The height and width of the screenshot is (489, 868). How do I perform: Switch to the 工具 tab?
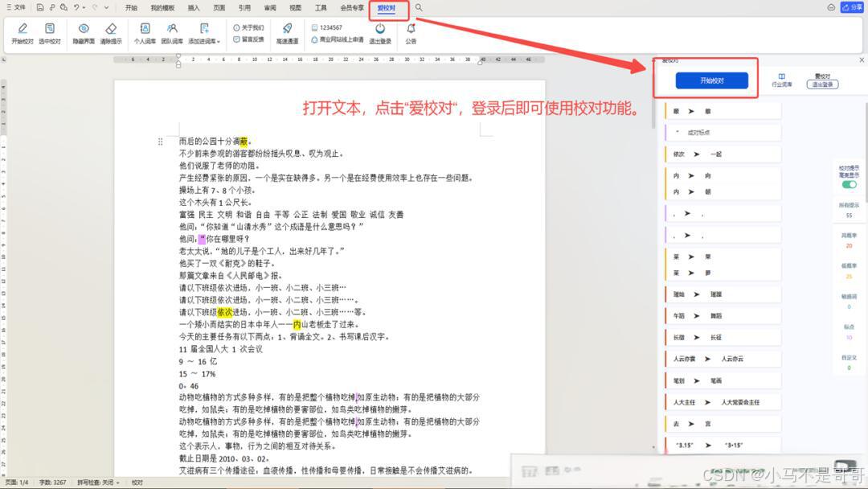[x=321, y=8]
